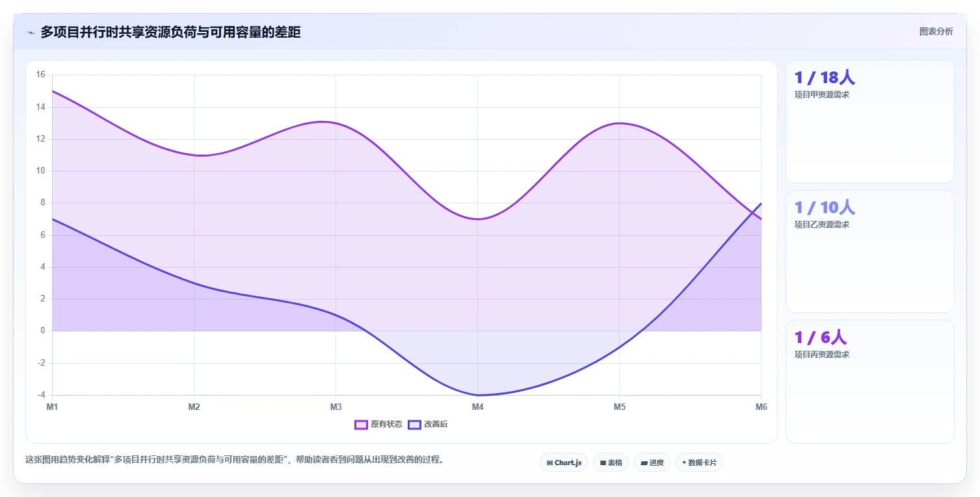
Task: Open the 项目丙资源需求 card
Action: pyautogui.click(x=869, y=381)
